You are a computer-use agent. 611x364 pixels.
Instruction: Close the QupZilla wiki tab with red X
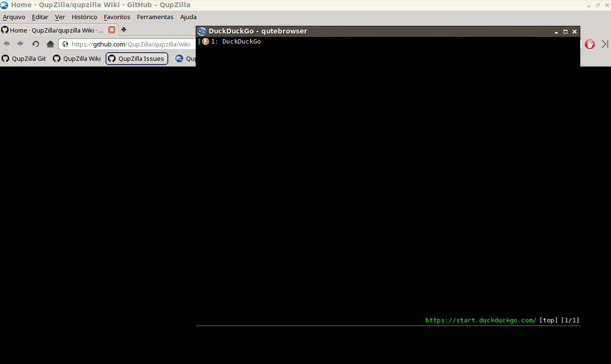pyautogui.click(x=112, y=30)
